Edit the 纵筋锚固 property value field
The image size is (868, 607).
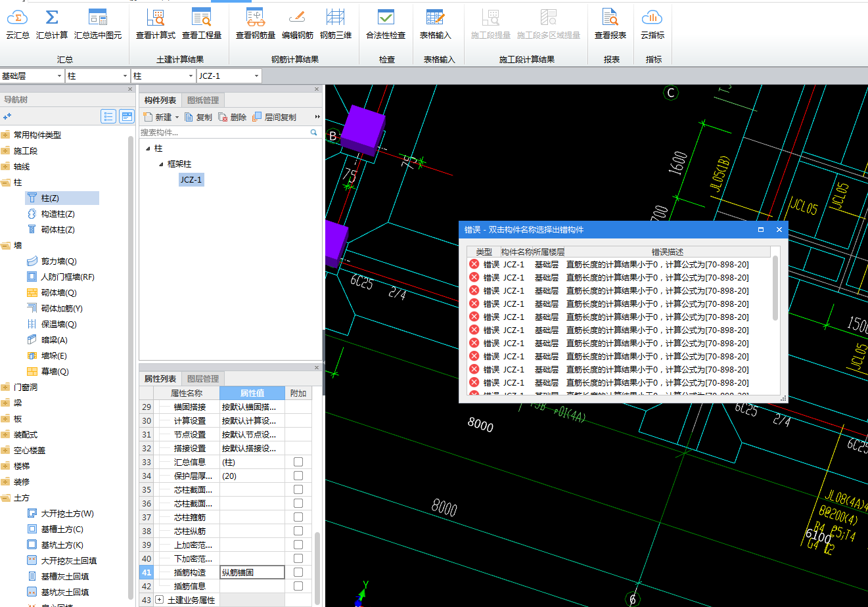coord(252,572)
